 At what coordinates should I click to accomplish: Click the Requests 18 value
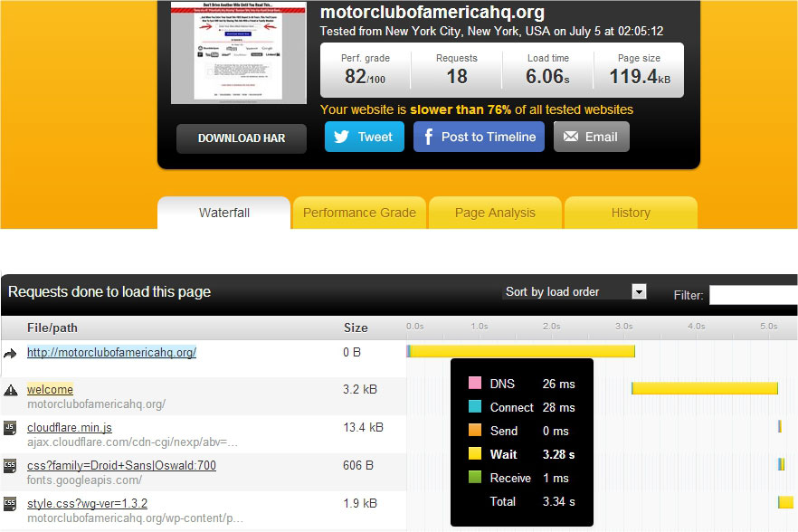pos(457,76)
